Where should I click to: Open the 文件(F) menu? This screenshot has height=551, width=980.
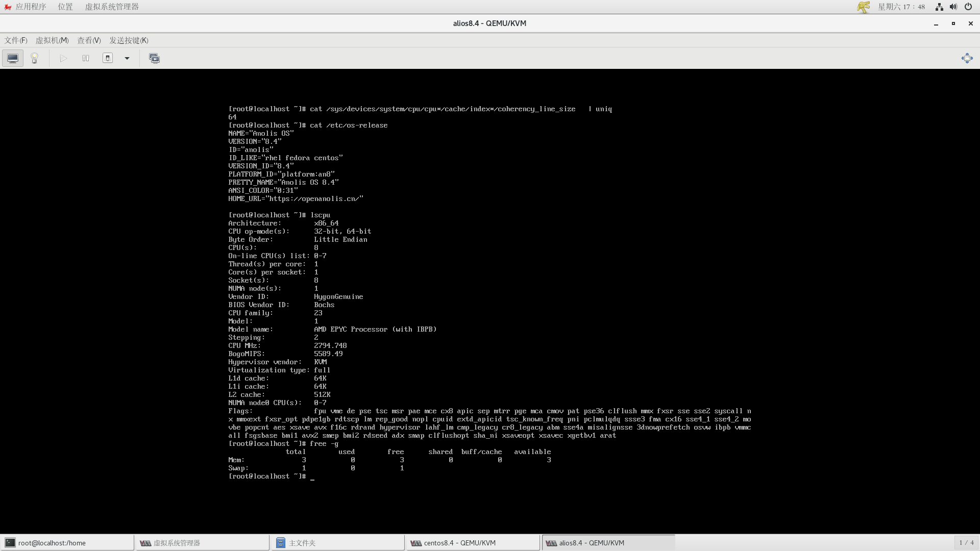(16, 40)
